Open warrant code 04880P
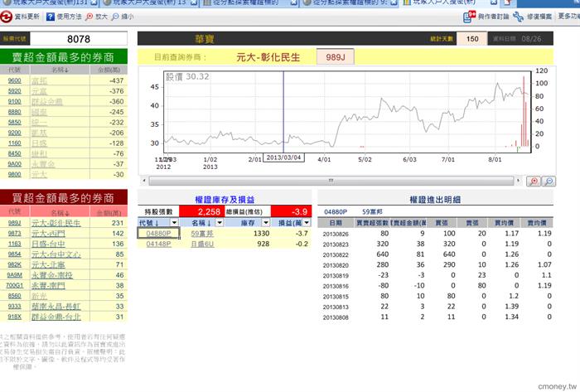580x392 pixels. (x=159, y=234)
